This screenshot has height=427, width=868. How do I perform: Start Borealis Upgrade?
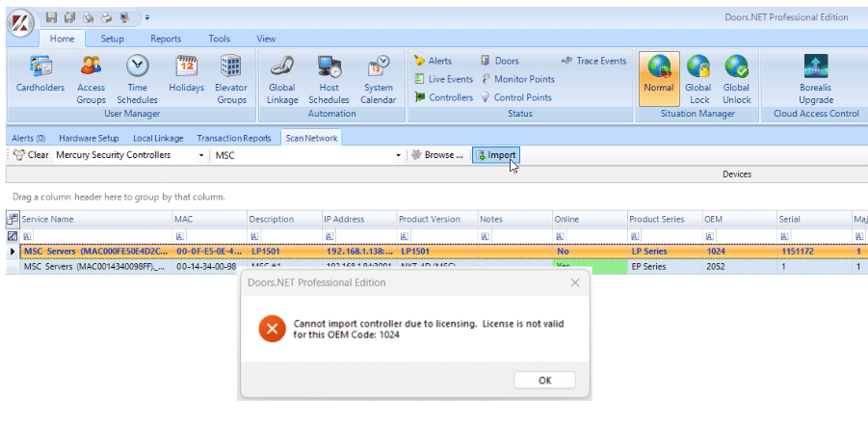(815, 75)
